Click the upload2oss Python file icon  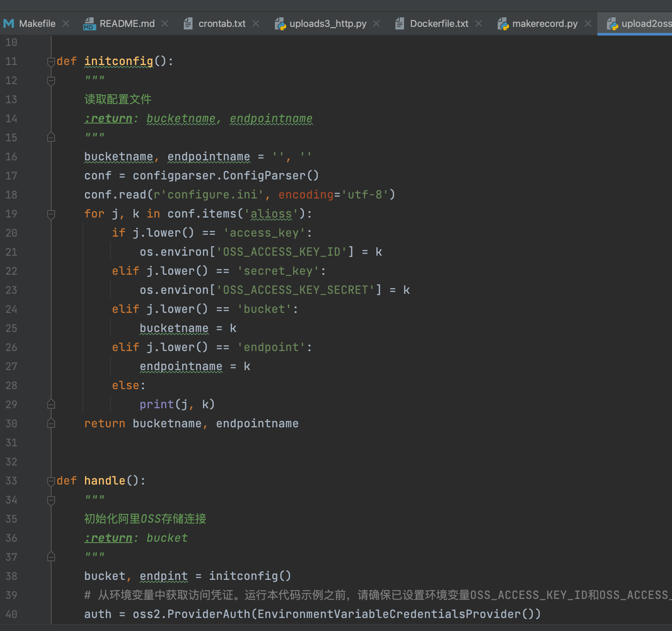tap(613, 24)
